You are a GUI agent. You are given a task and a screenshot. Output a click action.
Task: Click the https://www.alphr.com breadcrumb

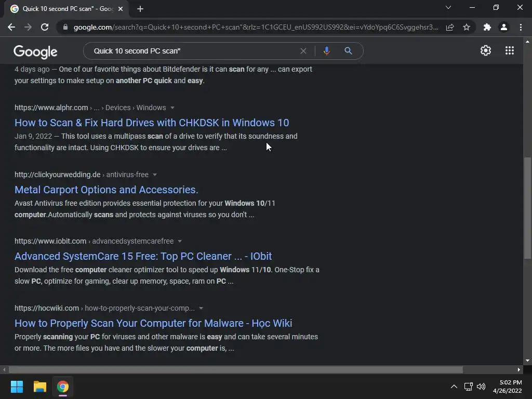(51, 108)
